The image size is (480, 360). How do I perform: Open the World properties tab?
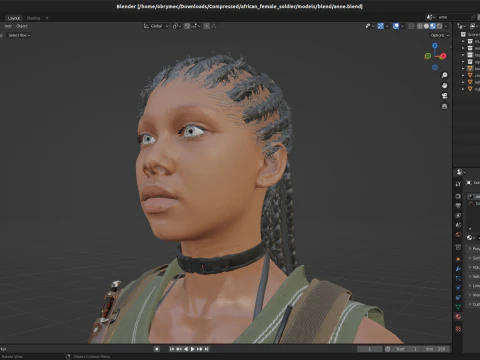[458, 235]
